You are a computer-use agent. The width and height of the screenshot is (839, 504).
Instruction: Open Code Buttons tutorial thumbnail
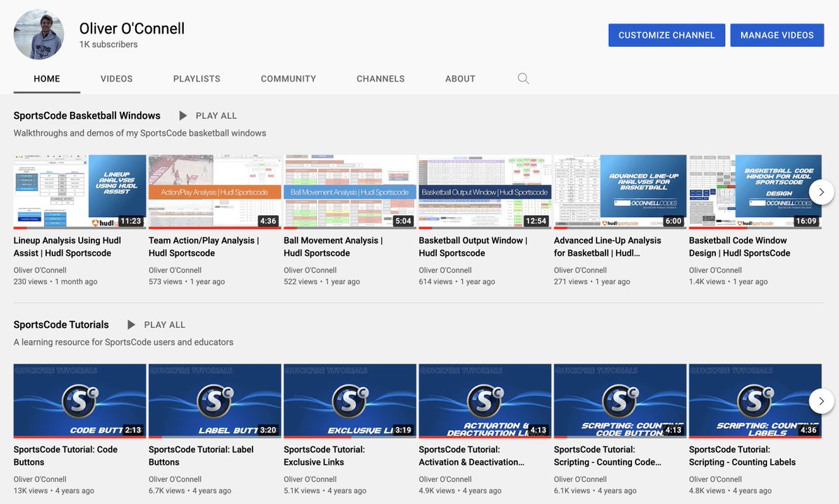(80, 401)
